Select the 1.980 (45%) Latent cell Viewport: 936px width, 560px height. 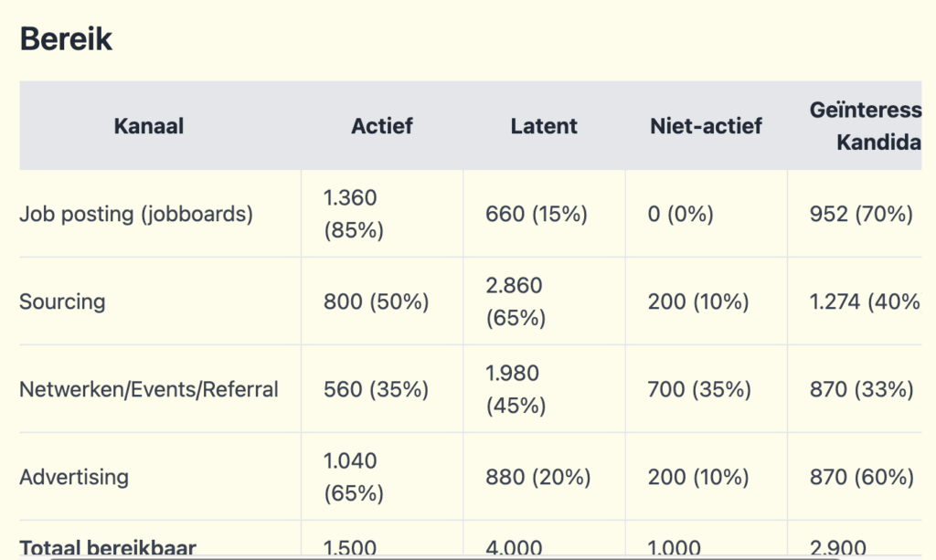click(516, 389)
